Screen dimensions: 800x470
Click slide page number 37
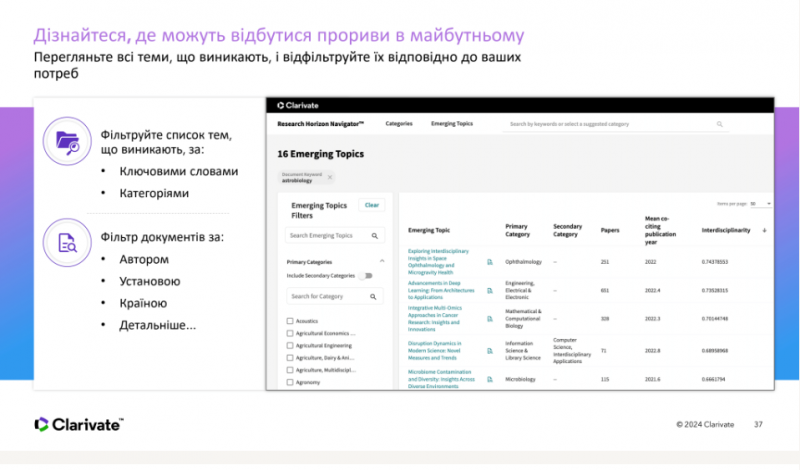[758, 425]
